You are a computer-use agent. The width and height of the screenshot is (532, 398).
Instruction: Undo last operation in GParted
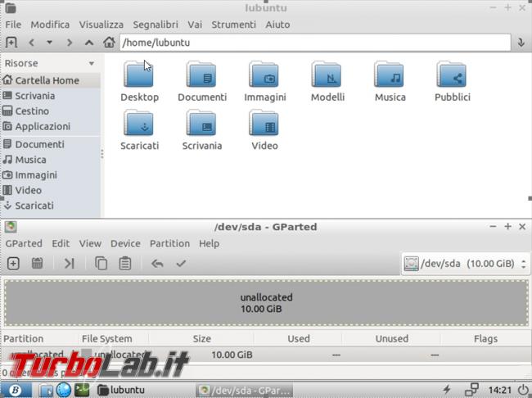tap(157, 264)
